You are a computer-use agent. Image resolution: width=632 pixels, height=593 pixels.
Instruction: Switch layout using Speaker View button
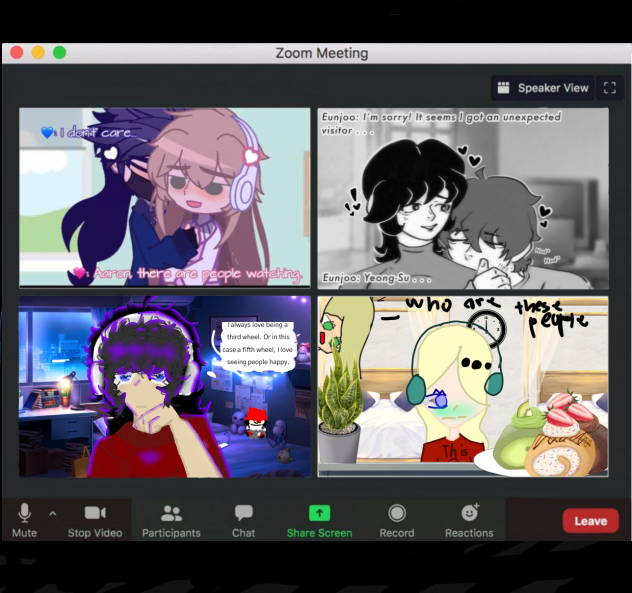pyautogui.click(x=543, y=88)
